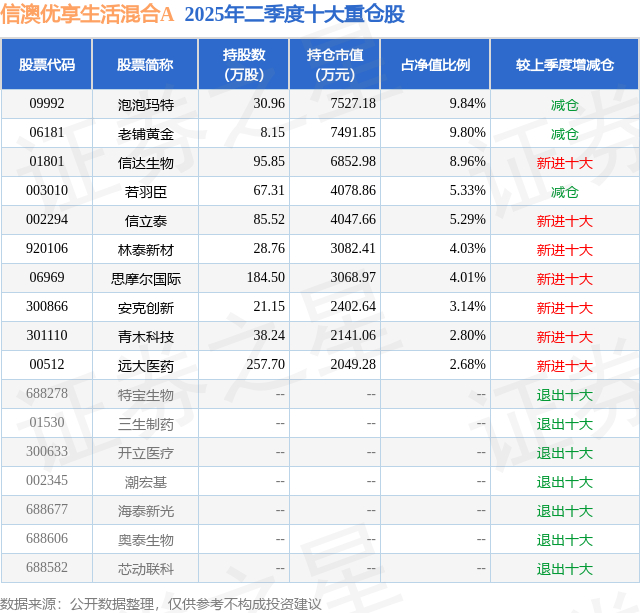This screenshot has height=613, width=640.
Task: Select stock name 三生制药
Action: pos(146,424)
